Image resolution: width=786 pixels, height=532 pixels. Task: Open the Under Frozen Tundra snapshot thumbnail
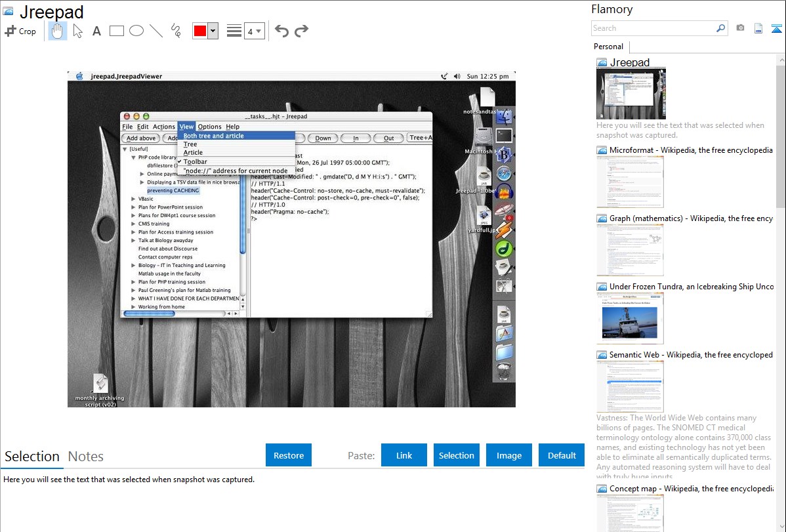click(x=630, y=318)
